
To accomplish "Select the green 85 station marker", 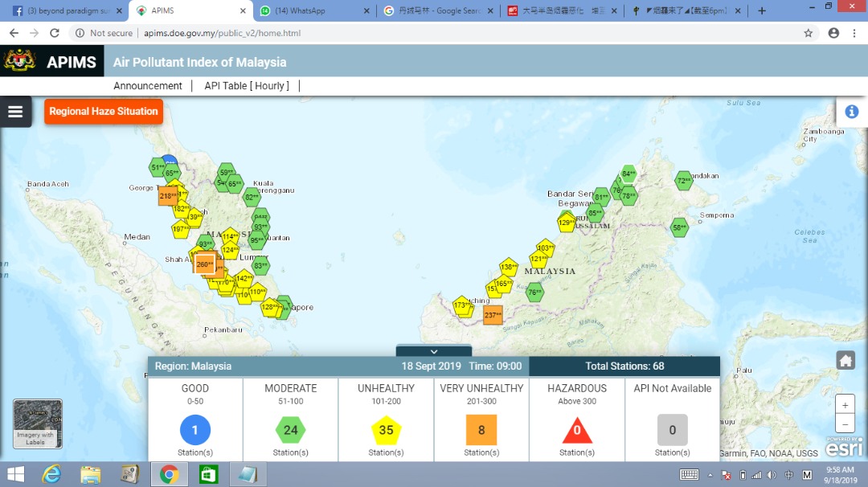I will pos(595,213).
